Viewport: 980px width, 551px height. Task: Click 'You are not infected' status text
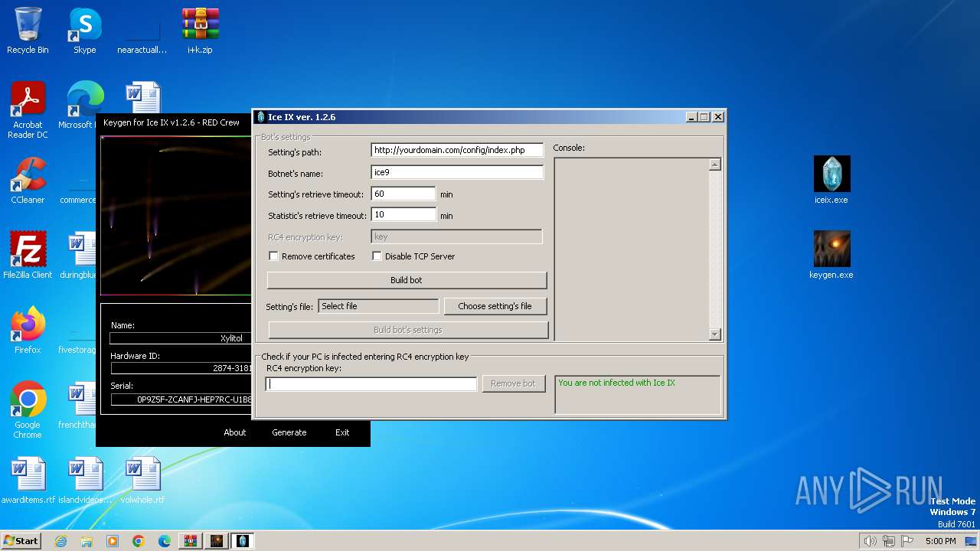pyautogui.click(x=616, y=383)
